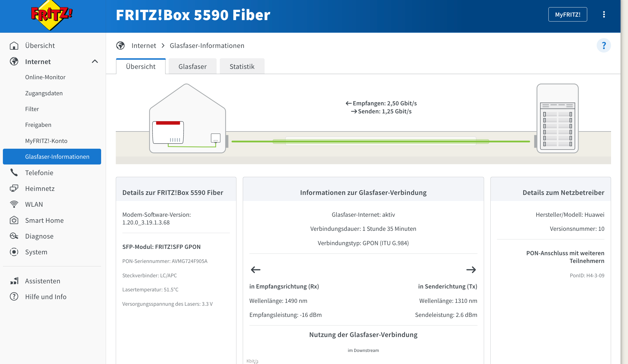Open the three-dot options menu
This screenshot has width=628, height=364.
(604, 14)
